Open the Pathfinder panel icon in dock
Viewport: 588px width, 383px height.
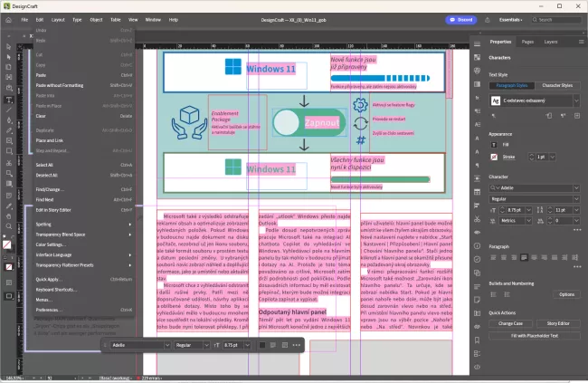[477, 273]
